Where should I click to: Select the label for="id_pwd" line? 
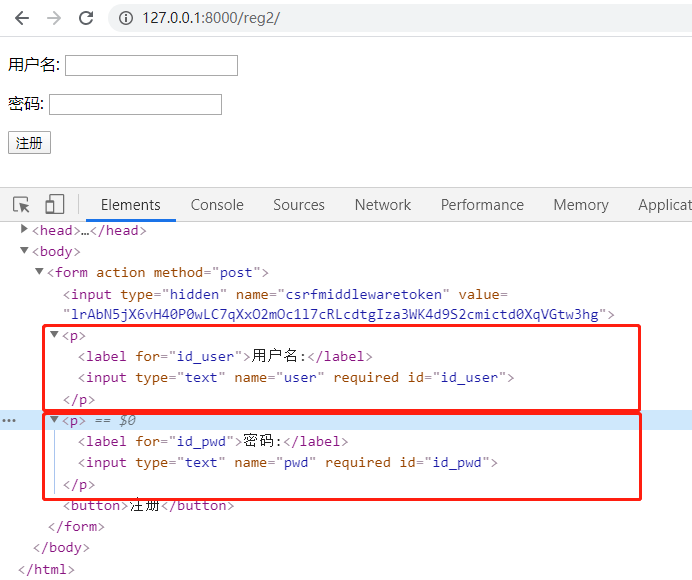point(213,441)
